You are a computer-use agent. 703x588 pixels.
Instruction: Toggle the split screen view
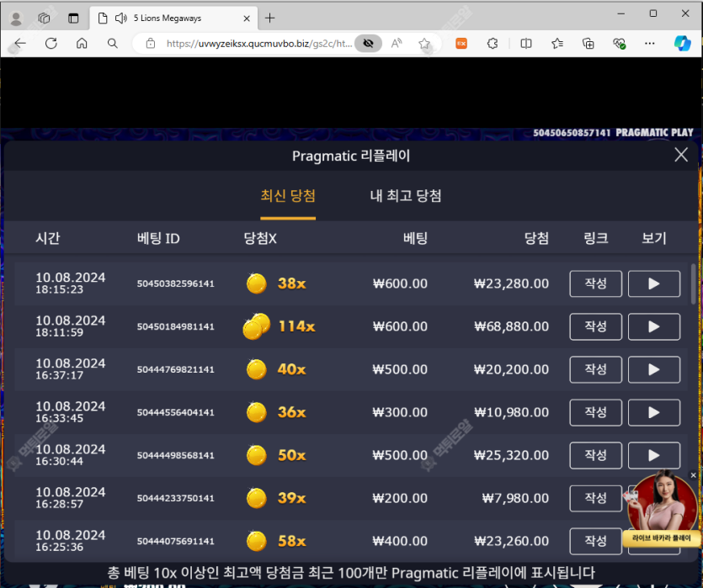pos(526,44)
